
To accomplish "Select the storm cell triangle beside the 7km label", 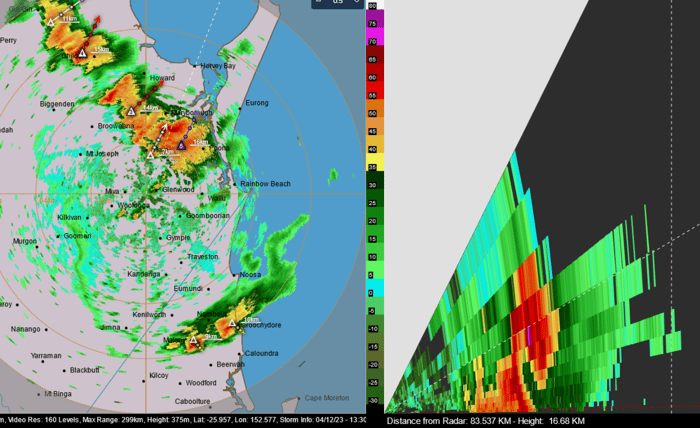I will 150,155.
